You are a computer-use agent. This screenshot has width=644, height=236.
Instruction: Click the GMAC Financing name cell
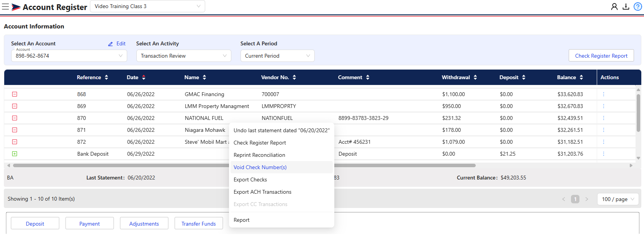click(x=204, y=94)
